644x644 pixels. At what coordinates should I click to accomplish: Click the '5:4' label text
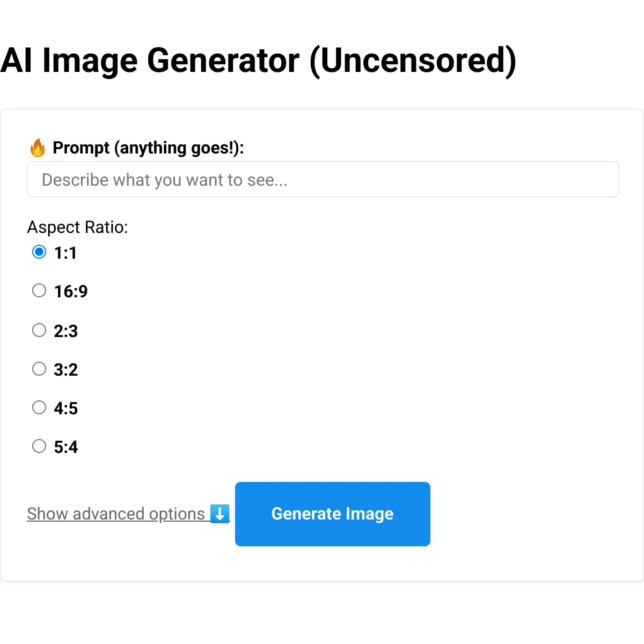tap(66, 447)
